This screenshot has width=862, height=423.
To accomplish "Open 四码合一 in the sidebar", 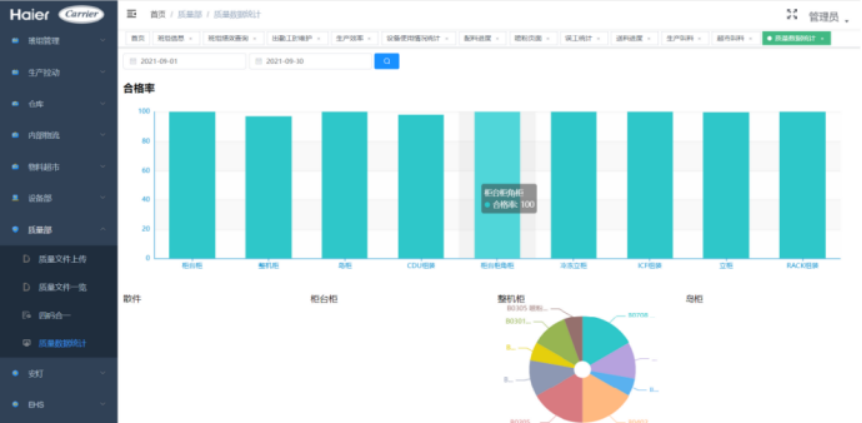I will coord(55,315).
